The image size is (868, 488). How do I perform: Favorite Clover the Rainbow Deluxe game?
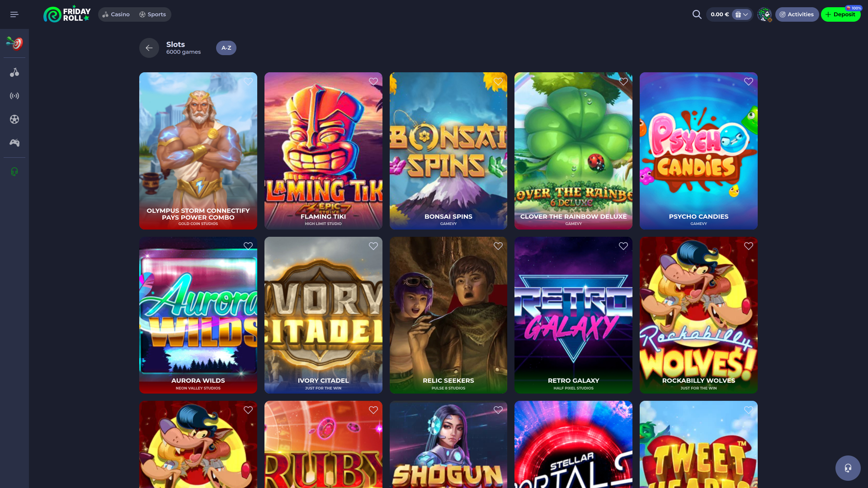(x=623, y=82)
